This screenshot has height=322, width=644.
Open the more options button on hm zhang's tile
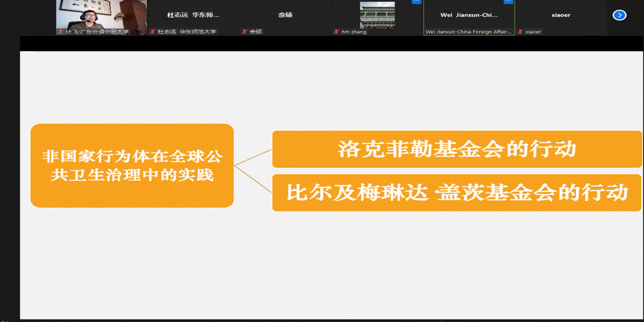point(416,2)
